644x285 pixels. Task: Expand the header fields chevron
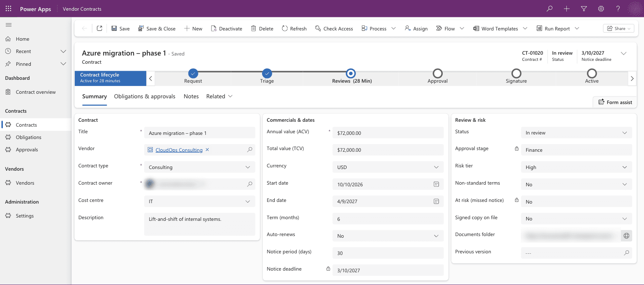(x=623, y=53)
